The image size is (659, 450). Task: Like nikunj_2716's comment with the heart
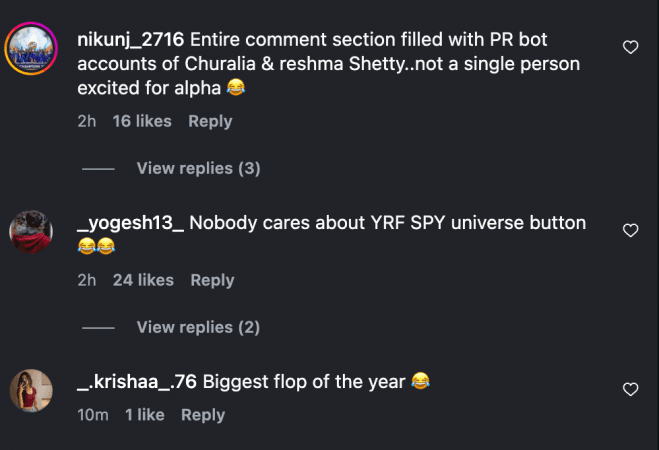[630, 47]
